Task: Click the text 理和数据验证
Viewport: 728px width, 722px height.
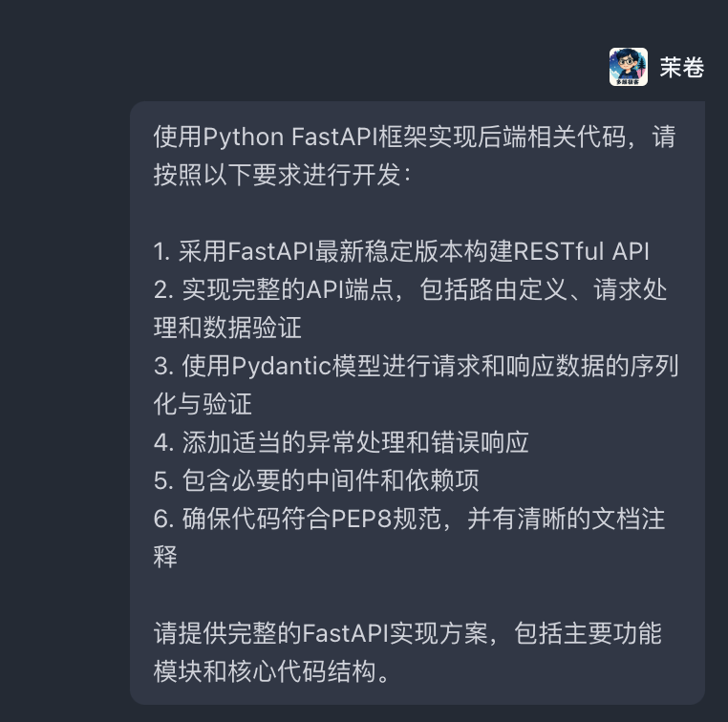Action: 227,329
